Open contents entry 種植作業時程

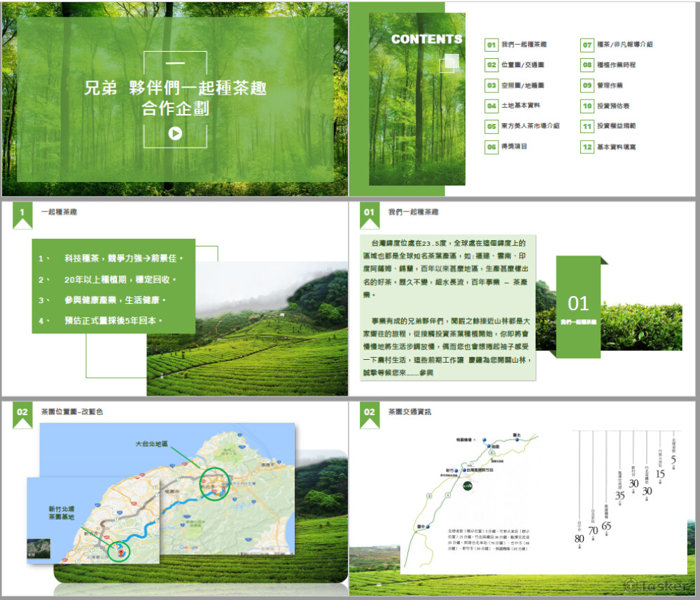point(616,64)
